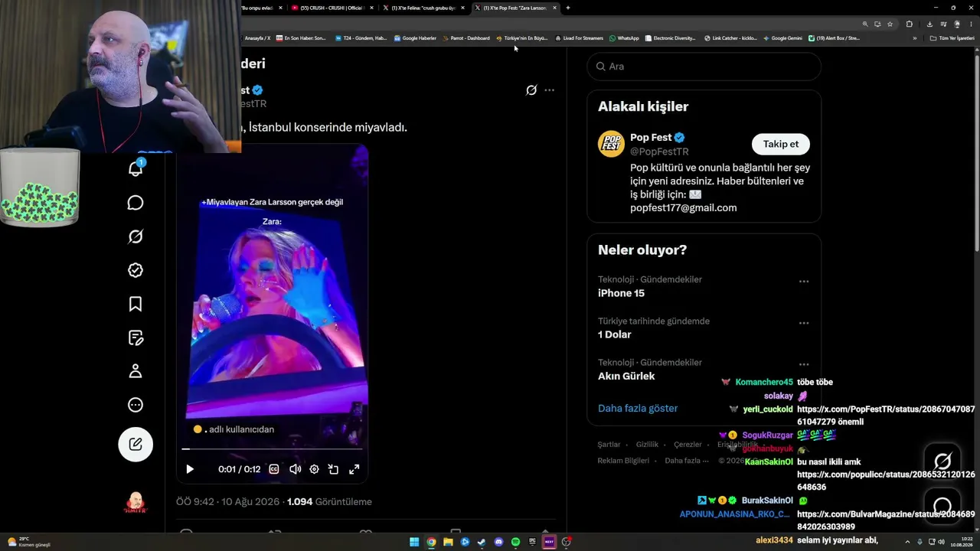Seek along the video progress bar
This screenshot has width=980, height=551.
coord(272,449)
